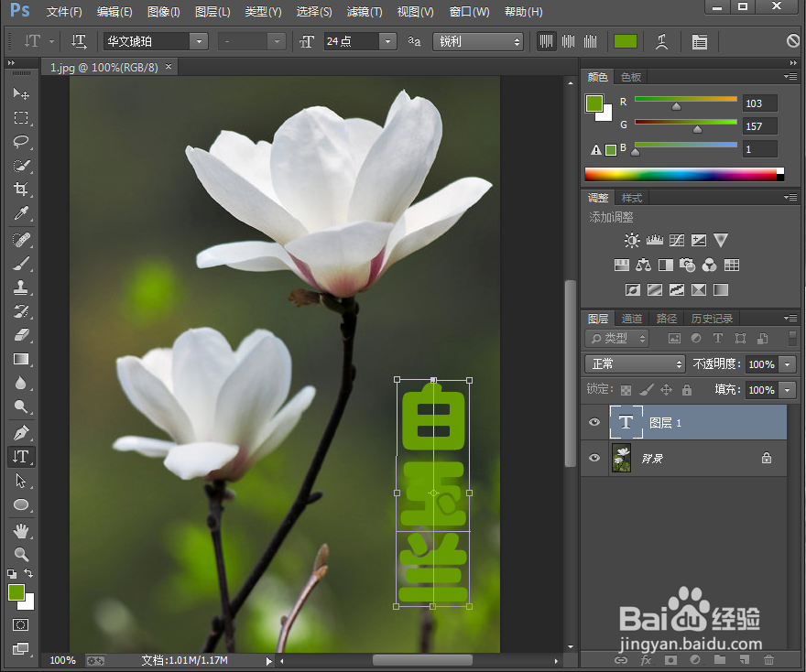Open the font size dropdown (24 点)
The width and height of the screenshot is (806, 672).
(387, 41)
